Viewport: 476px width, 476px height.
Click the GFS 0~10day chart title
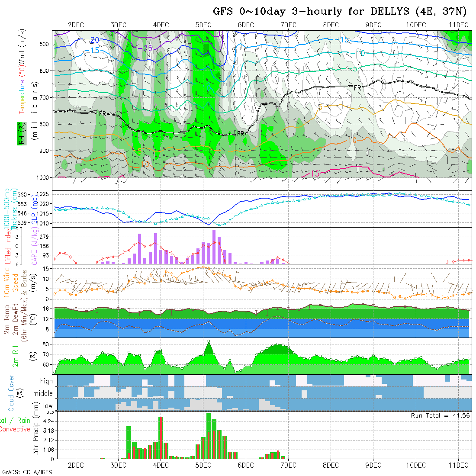(340, 11)
